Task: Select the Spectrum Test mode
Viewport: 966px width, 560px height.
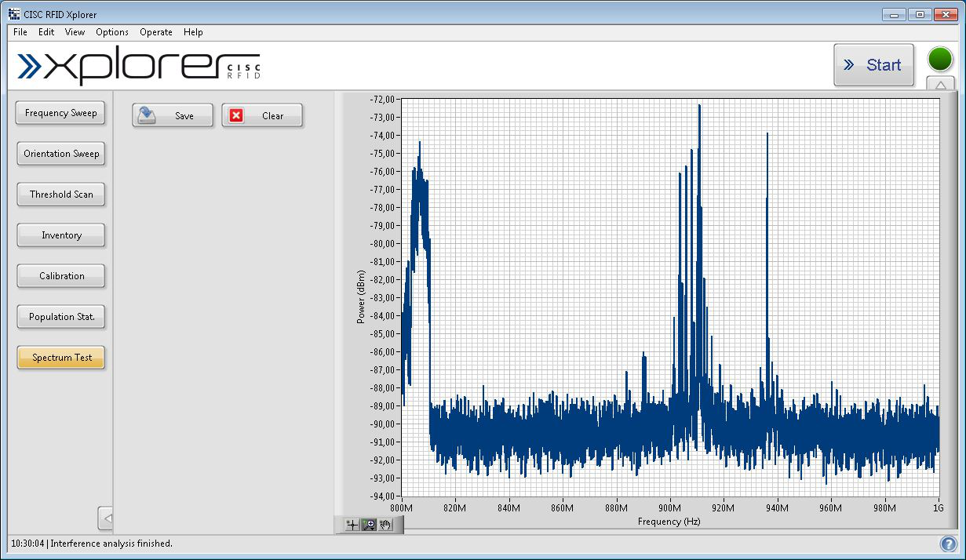Action: pyautogui.click(x=60, y=358)
